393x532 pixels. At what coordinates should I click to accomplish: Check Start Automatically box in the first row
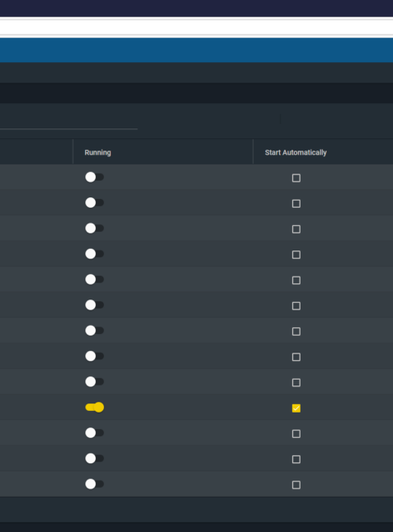[x=296, y=178]
